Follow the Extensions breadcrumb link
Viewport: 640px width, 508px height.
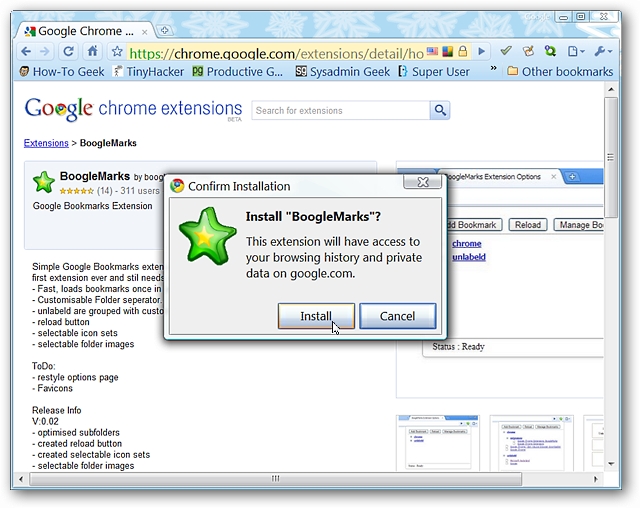pyautogui.click(x=46, y=143)
